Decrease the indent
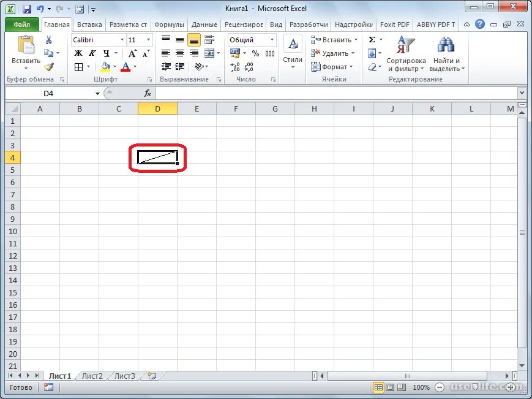The image size is (532, 399). [x=166, y=67]
